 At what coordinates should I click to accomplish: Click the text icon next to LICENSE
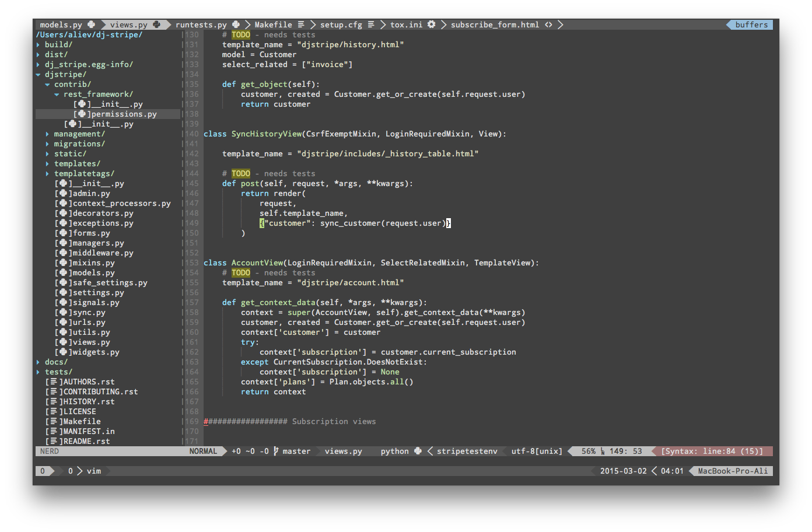click(54, 411)
